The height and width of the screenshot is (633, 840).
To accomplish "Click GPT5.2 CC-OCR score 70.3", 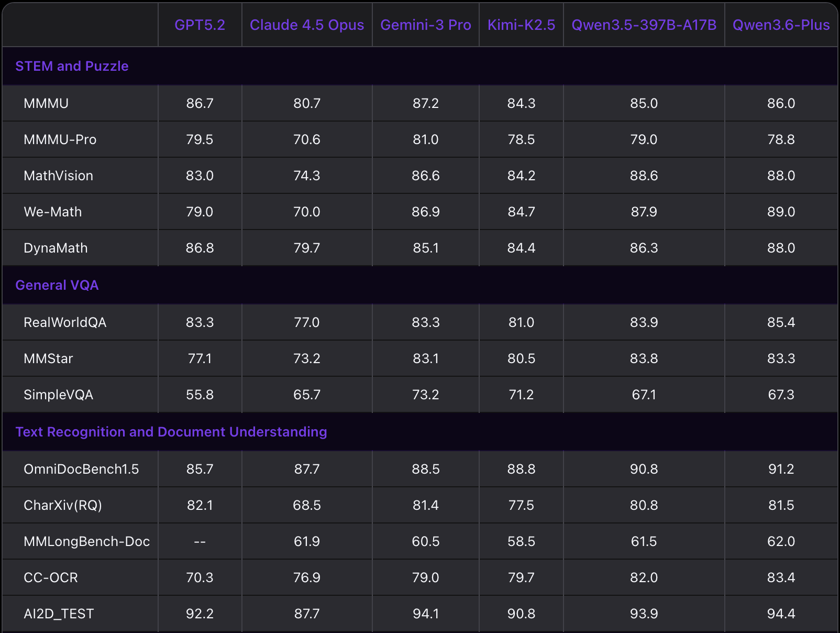I will [x=200, y=577].
